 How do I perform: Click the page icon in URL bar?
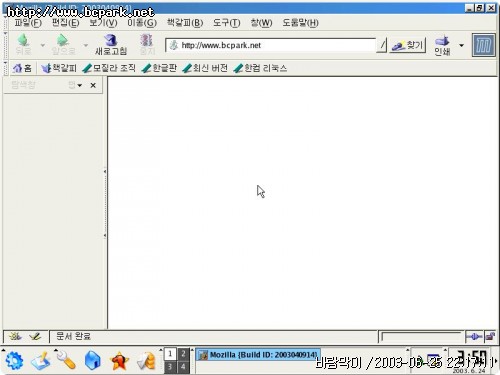click(x=173, y=45)
